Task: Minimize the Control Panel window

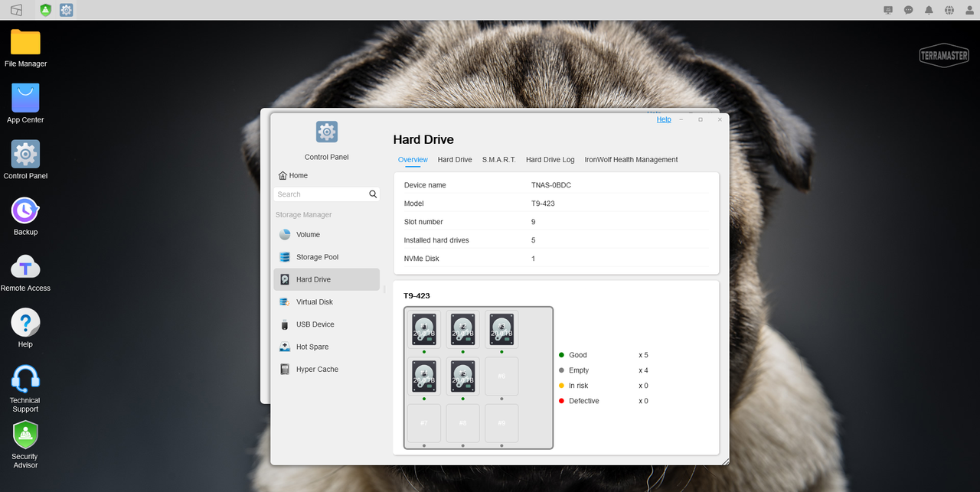Action: click(x=681, y=119)
